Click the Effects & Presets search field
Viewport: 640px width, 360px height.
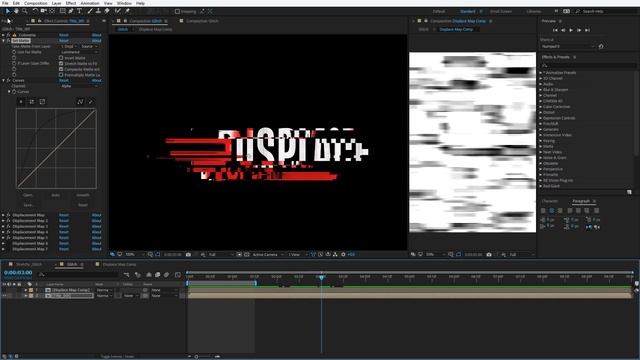click(x=588, y=65)
